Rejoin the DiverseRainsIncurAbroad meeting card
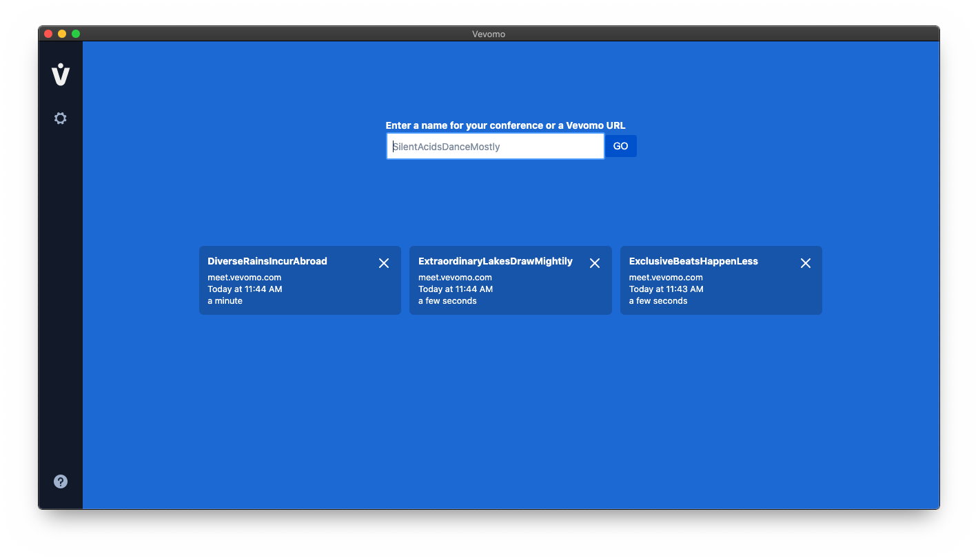The image size is (978, 560). 300,280
